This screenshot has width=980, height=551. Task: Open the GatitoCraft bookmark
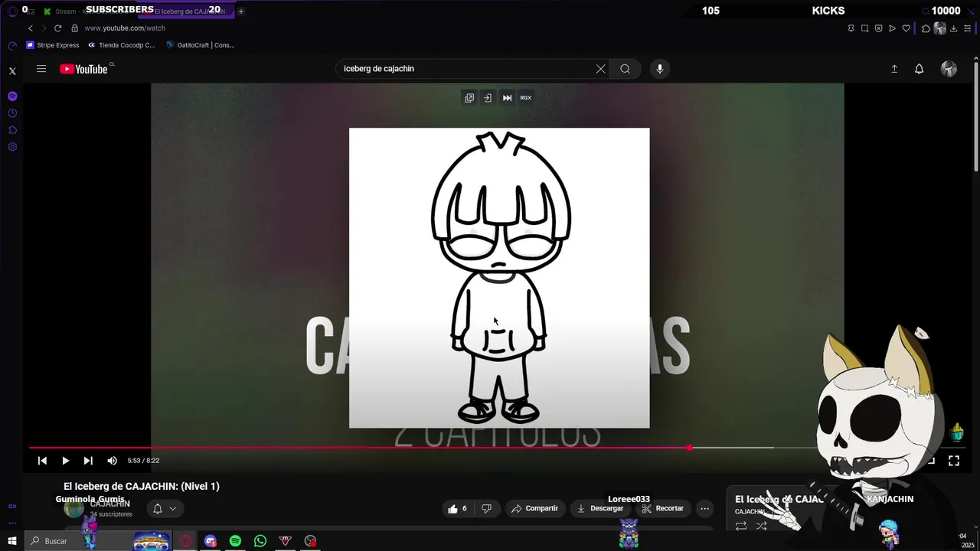201,45
